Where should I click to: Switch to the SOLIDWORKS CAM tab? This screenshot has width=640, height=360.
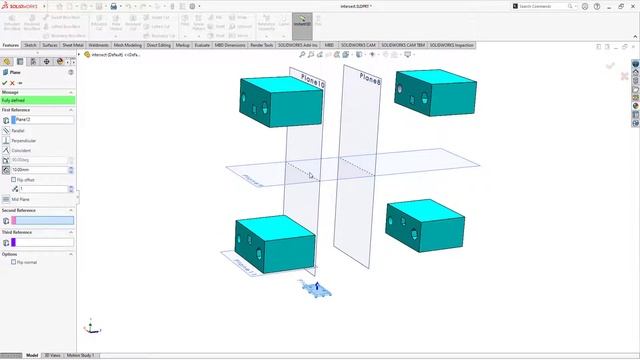point(358,45)
